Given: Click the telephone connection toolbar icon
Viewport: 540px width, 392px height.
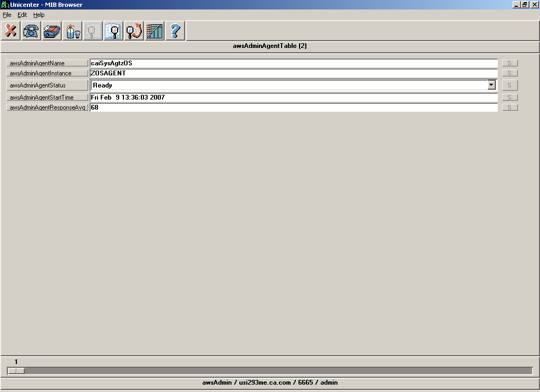Looking at the screenshot, I should pyautogui.click(x=30, y=31).
